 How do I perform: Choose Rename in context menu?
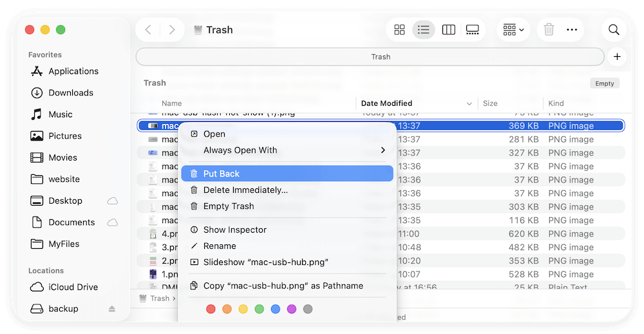pyautogui.click(x=287, y=246)
